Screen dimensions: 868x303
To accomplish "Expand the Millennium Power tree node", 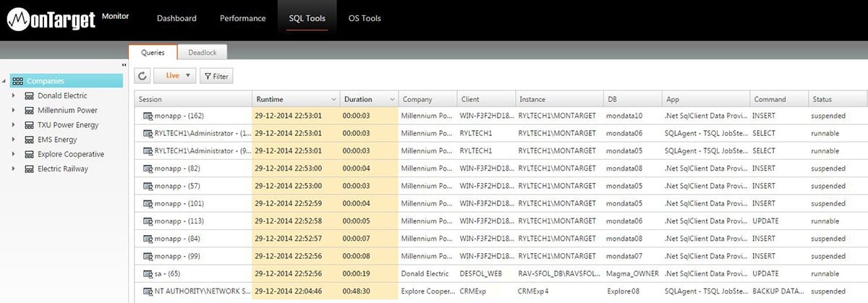I will pyautogui.click(x=13, y=110).
